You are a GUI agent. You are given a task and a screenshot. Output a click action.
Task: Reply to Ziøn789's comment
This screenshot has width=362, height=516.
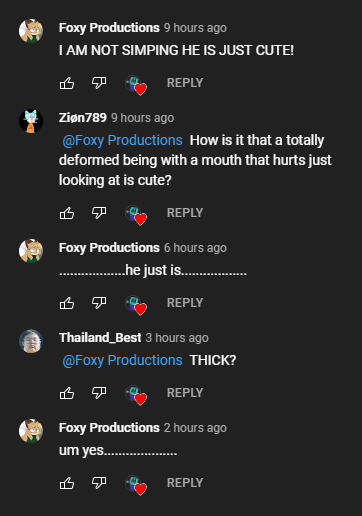[x=185, y=213]
